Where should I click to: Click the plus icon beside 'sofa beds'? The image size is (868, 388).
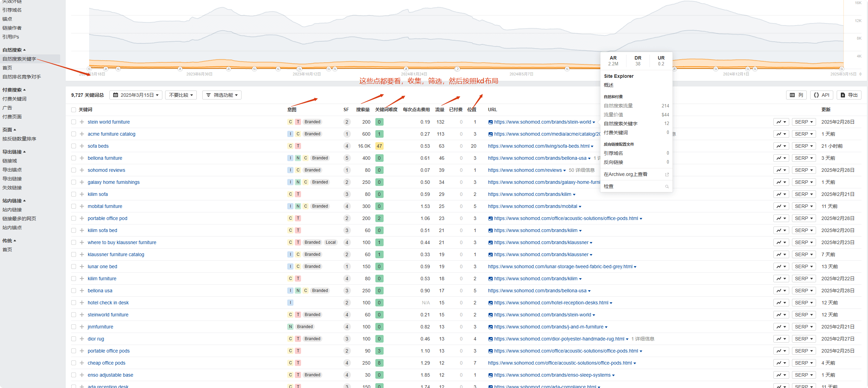coord(82,146)
